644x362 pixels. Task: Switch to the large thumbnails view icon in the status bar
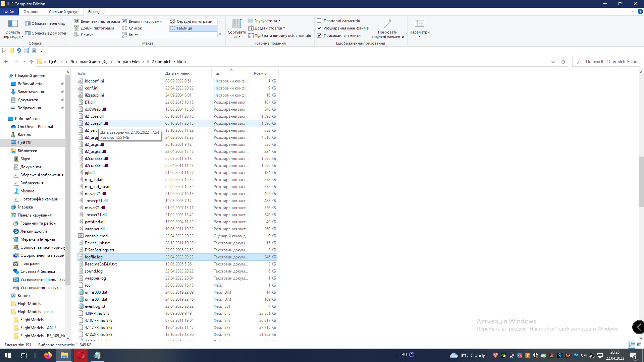point(639,345)
